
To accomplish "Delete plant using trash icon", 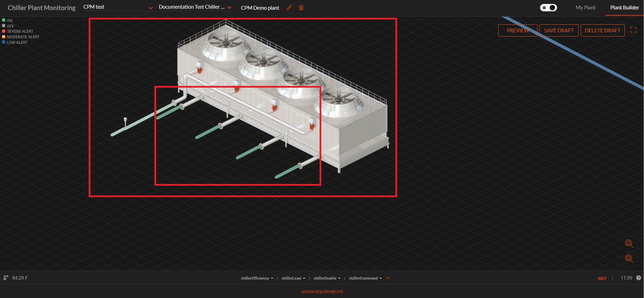I will pos(301,8).
